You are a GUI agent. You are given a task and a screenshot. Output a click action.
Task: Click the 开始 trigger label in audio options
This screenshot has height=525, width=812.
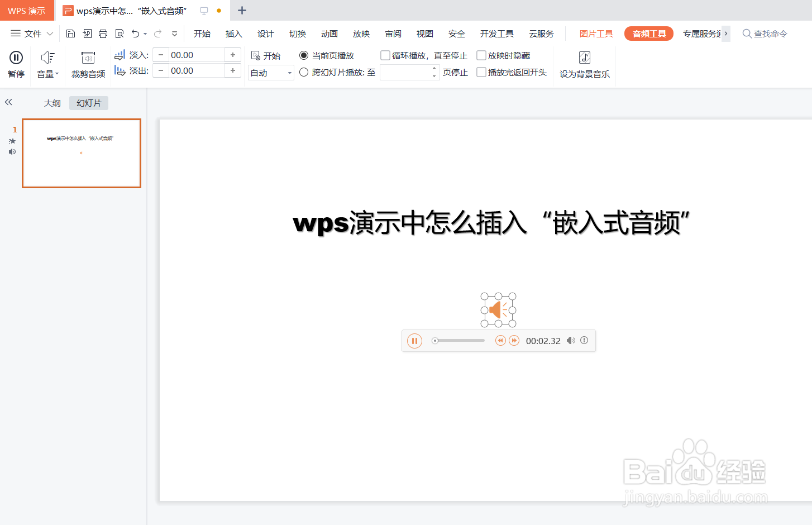[x=272, y=56]
